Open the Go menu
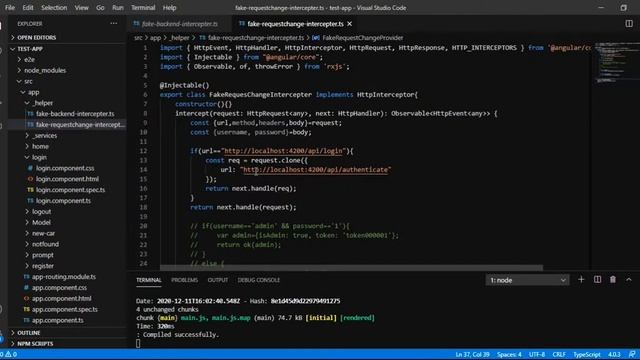Image resolution: width=640 pixels, height=360 pixels. pos(100,8)
